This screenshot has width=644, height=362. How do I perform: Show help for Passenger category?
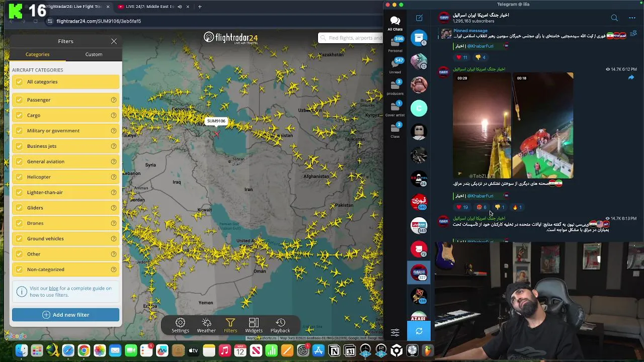[114, 100]
